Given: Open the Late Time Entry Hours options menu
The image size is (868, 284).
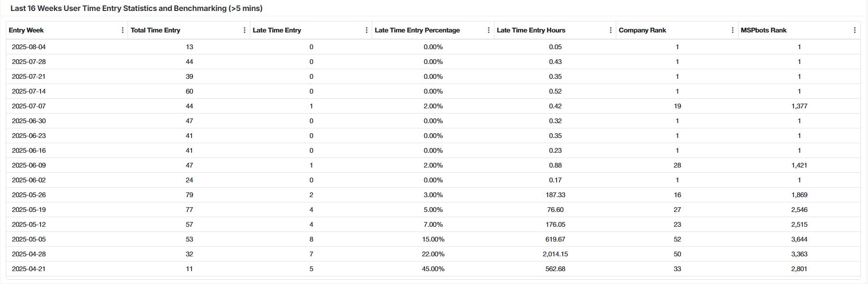Looking at the screenshot, I should [x=610, y=30].
